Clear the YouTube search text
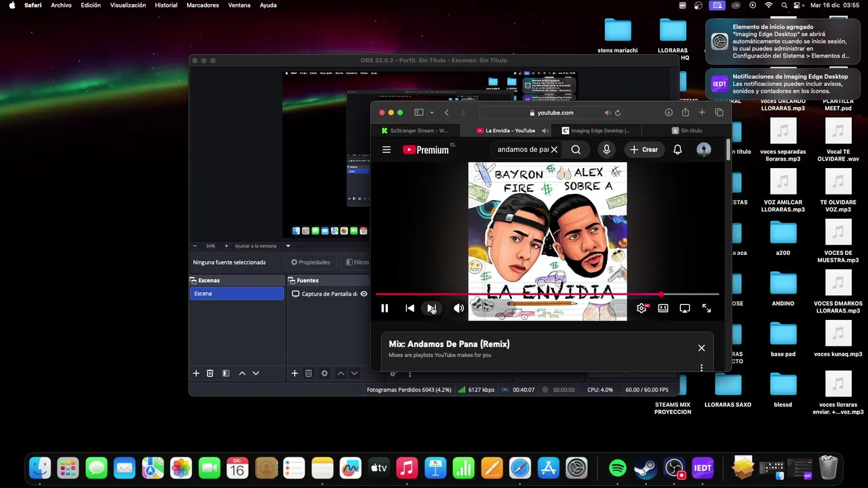868x488 pixels. [x=554, y=150]
